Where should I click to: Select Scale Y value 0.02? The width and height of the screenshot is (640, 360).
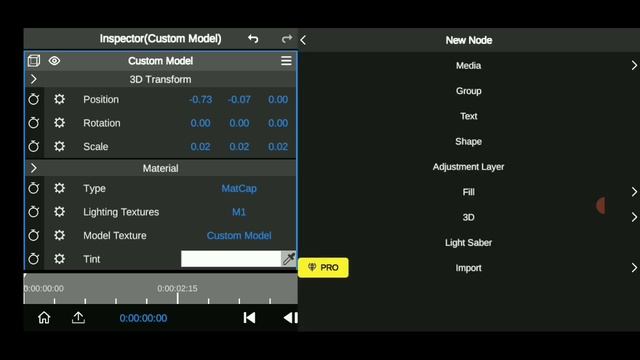(x=239, y=147)
